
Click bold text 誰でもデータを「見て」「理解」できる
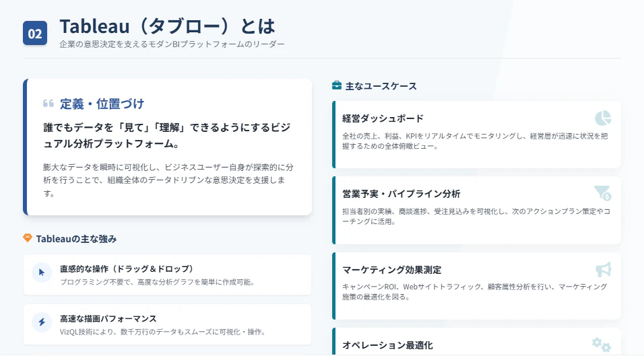167,135
